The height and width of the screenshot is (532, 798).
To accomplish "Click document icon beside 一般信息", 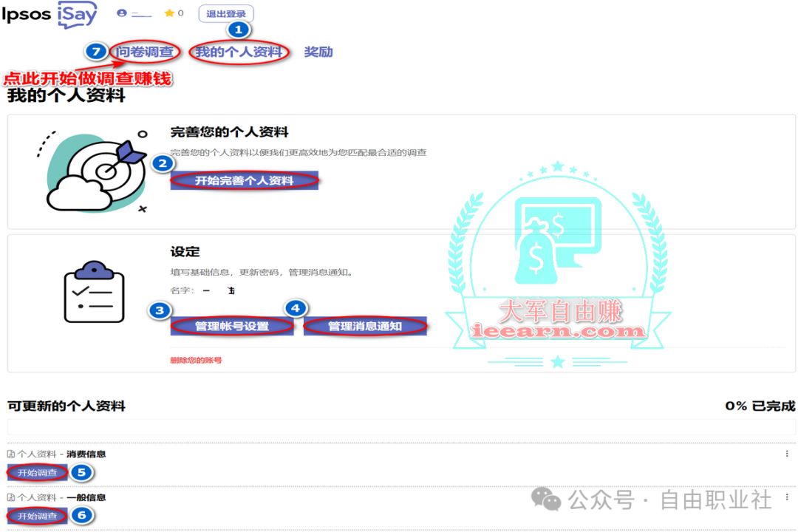I will [10, 497].
